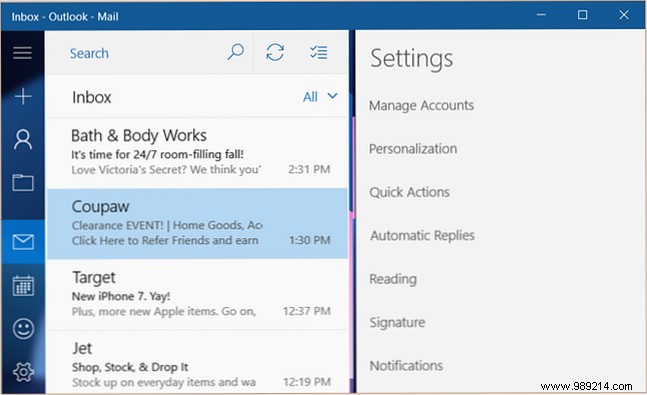Open the hamburger navigation menu
The image size is (647, 395).
pyautogui.click(x=22, y=53)
